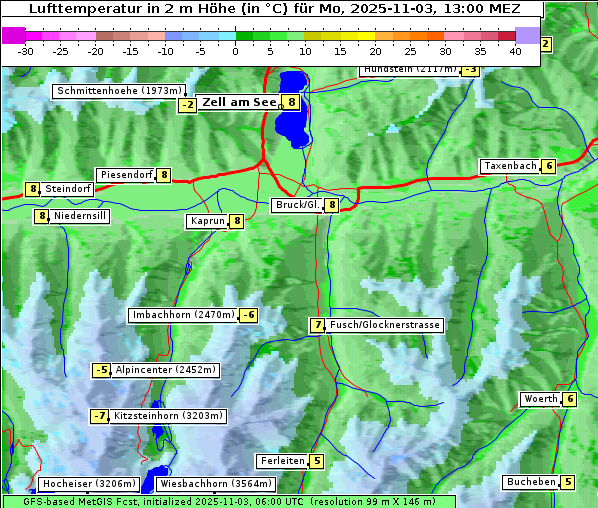Click the legend tick label 40
Image resolution: width=598 pixels, height=508 pixels.
(515, 51)
